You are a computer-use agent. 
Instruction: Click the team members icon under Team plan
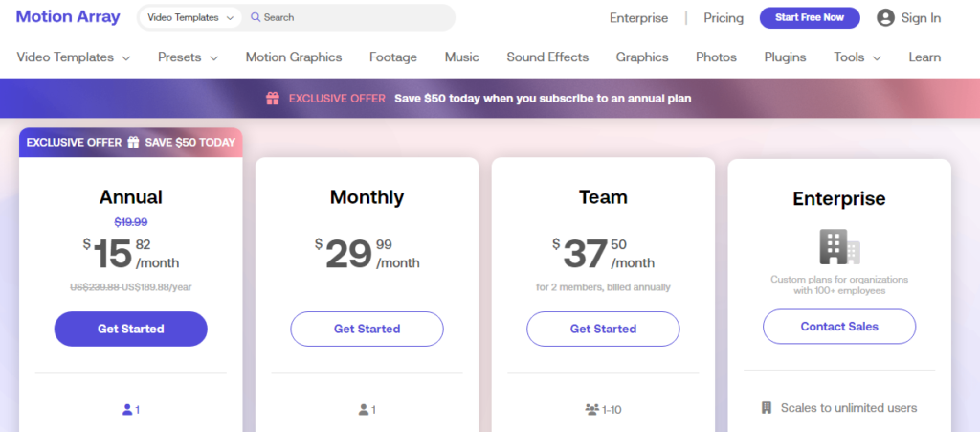pyautogui.click(x=591, y=410)
